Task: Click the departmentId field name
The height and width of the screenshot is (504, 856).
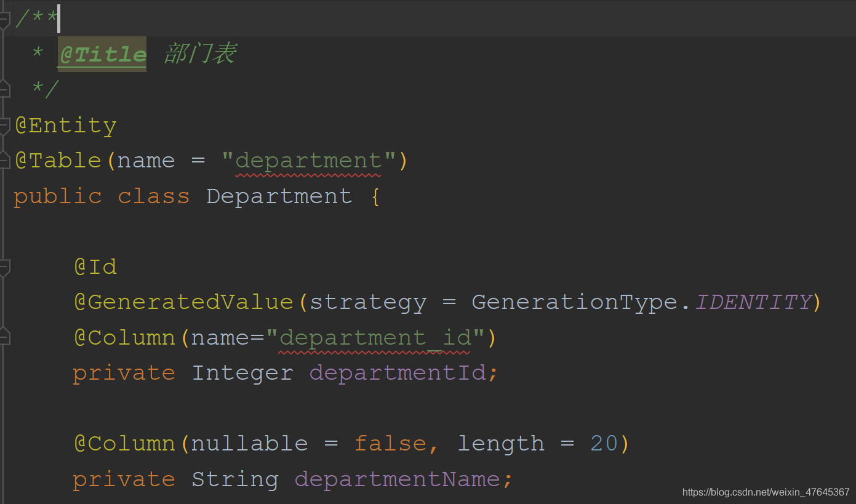Action: coord(398,374)
